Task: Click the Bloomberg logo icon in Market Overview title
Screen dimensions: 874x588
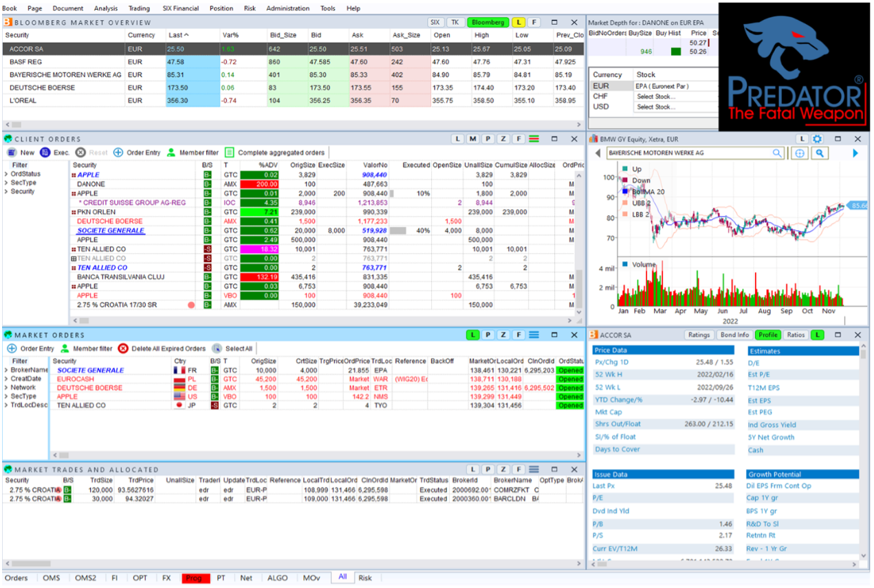Action: point(8,22)
